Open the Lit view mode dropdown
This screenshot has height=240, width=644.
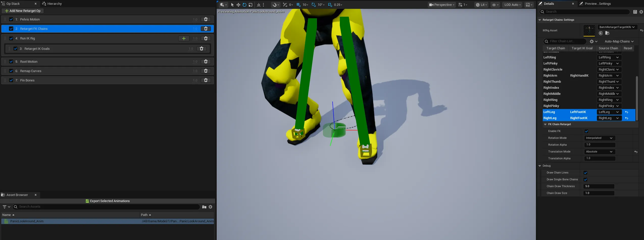tap(481, 5)
